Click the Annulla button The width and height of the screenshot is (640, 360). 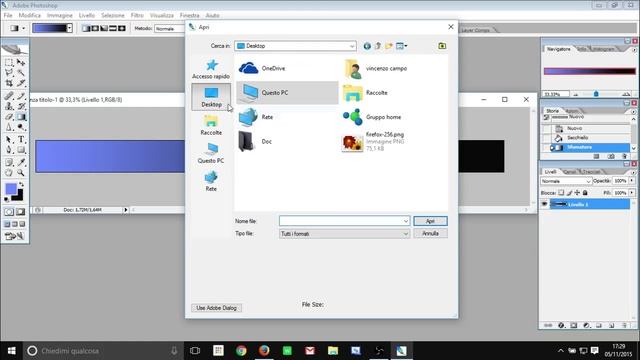coord(430,233)
